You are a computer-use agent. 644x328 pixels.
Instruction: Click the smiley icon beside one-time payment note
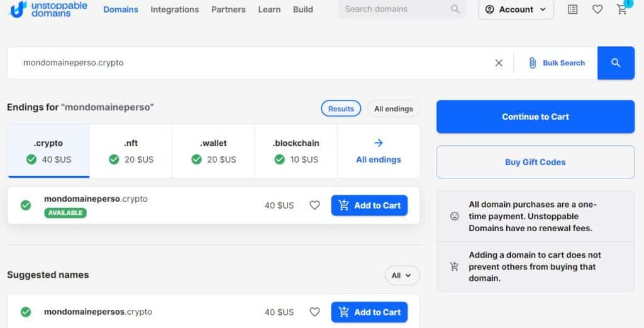tap(454, 216)
